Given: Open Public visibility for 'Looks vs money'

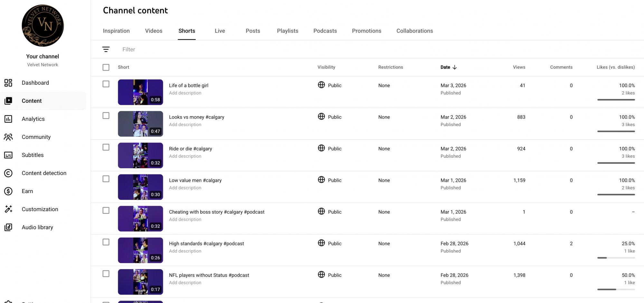Looking at the screenshot, I should (x=330, y=117).
